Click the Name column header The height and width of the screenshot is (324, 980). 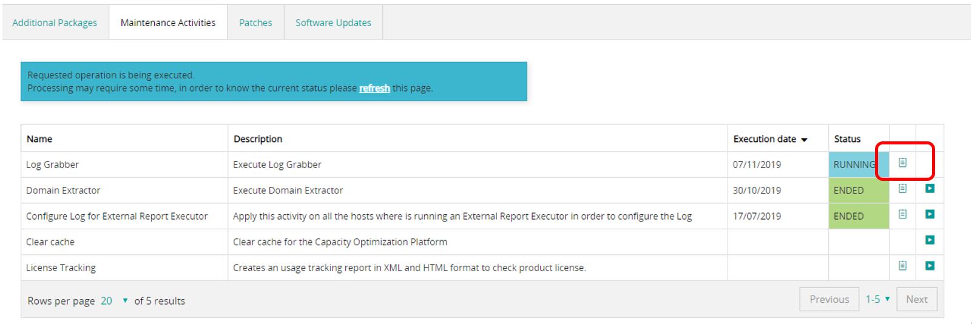[x=39, y=139]
